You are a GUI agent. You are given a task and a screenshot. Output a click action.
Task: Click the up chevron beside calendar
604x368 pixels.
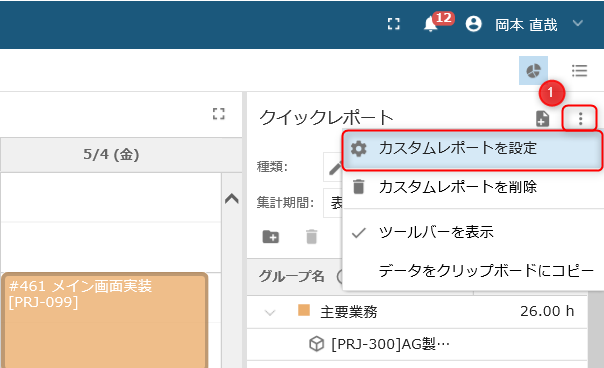tap(232, 199)
